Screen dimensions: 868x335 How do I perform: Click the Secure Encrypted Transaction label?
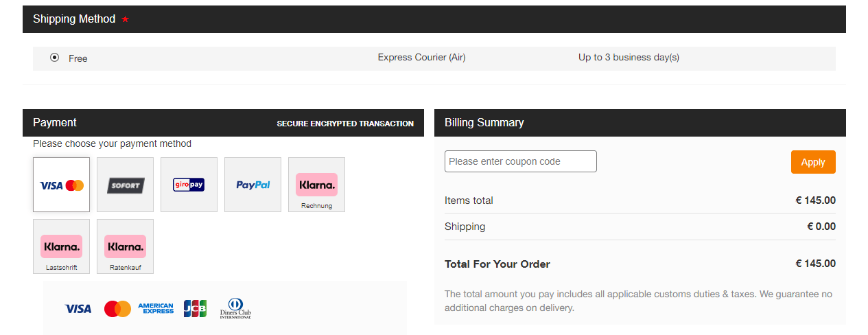tap(345, 124)
